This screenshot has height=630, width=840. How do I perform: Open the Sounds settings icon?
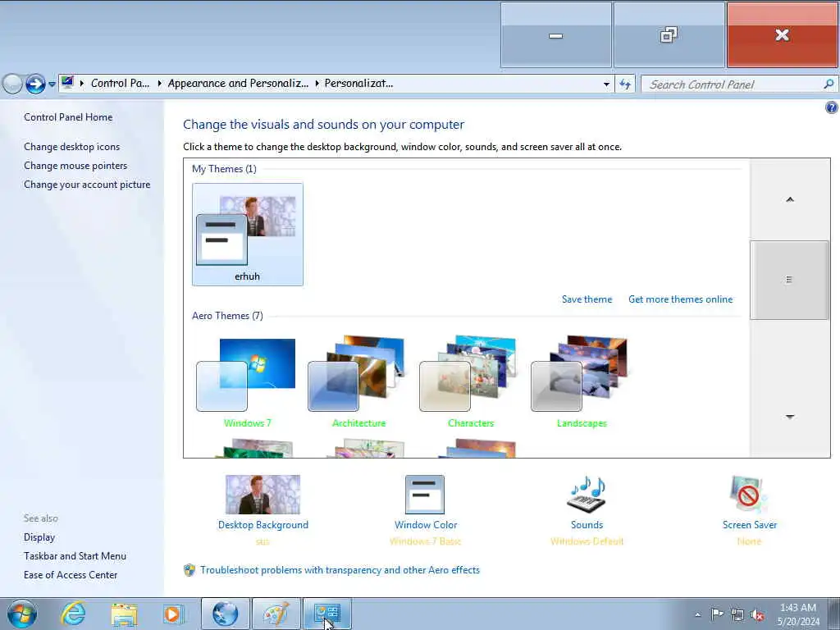click(x=587, y=495)
